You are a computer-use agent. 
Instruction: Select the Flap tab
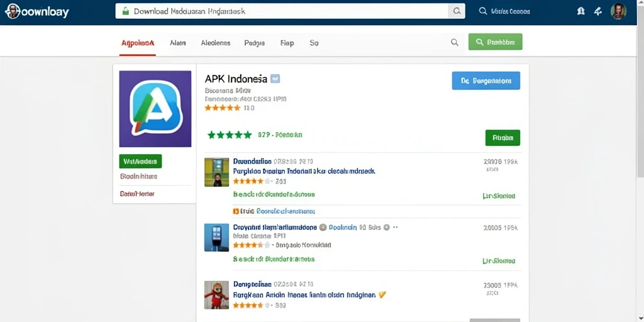(287, 43)
